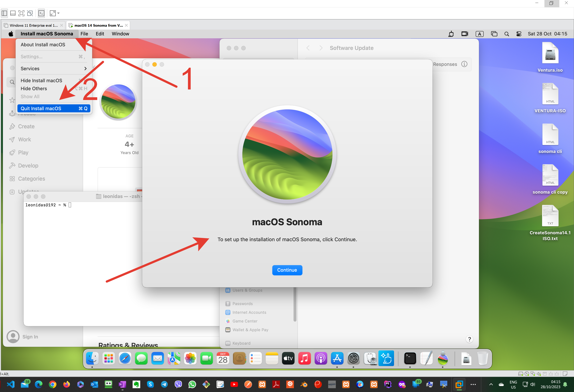Open Calendar showing Oct 28 in the Dock

(223, 358)
